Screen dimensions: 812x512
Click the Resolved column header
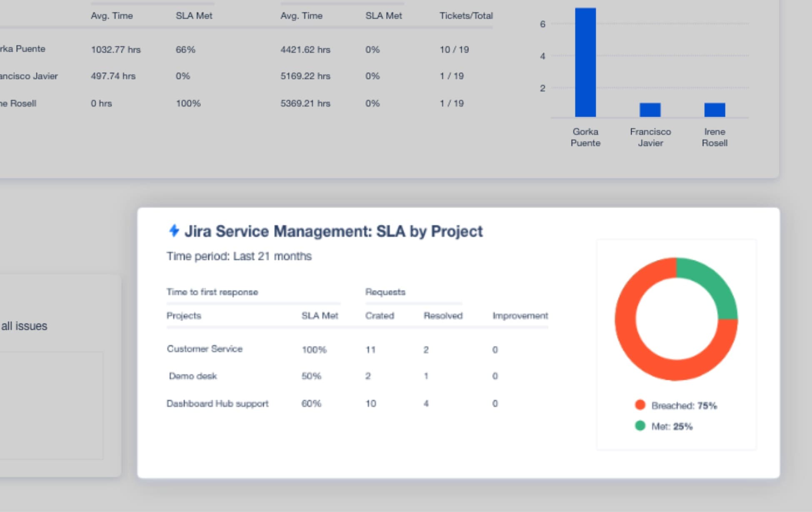coord(443,316)
